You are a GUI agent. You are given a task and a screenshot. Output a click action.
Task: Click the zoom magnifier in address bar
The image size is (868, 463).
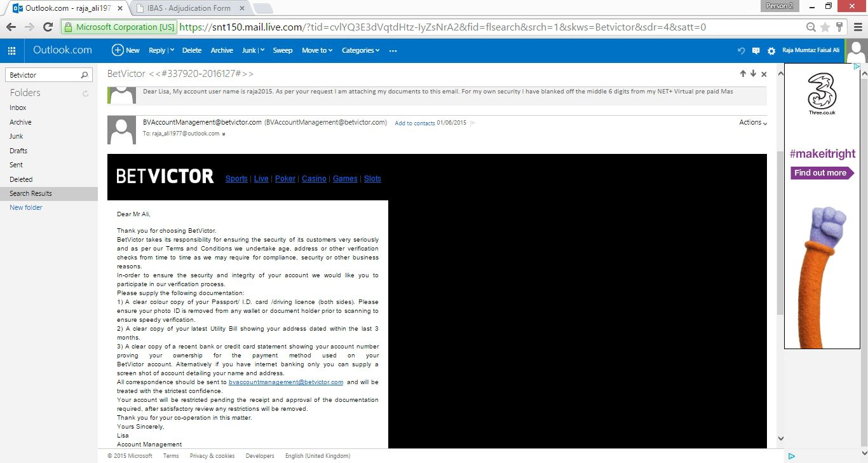click(x=811, y=27)
